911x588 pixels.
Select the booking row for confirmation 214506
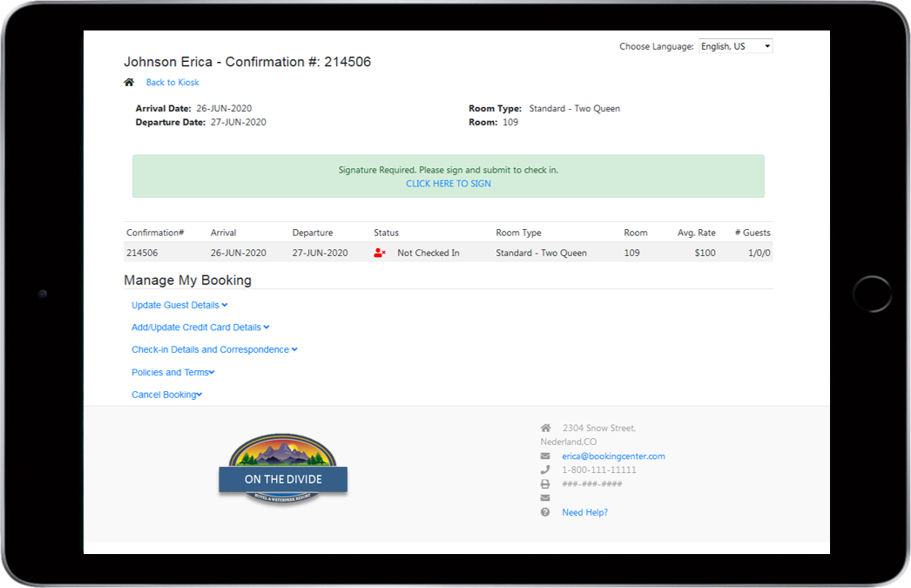448,253
